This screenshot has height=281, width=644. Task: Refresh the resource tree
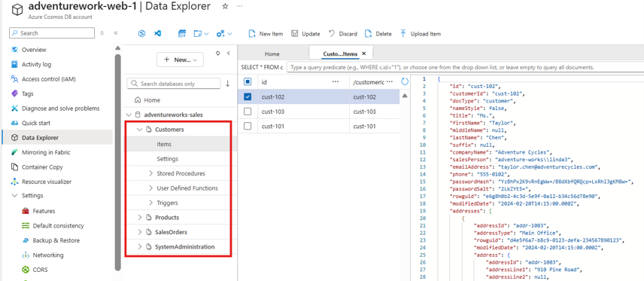click(217, 53)
